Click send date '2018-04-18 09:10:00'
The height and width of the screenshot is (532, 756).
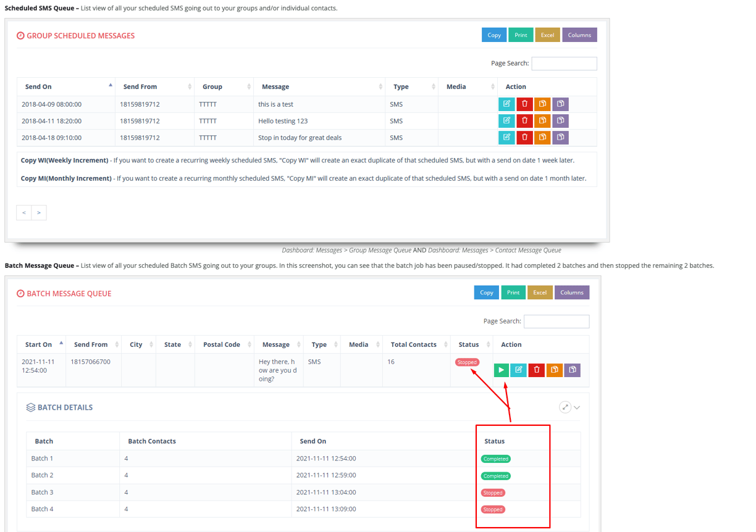click(x=51, y=138)
